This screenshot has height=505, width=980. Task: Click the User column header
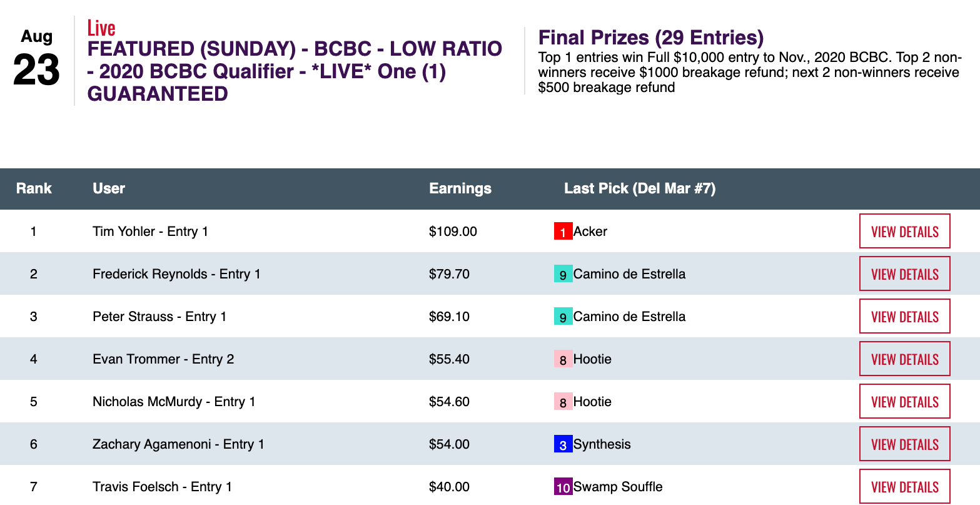tap(109, 188)
